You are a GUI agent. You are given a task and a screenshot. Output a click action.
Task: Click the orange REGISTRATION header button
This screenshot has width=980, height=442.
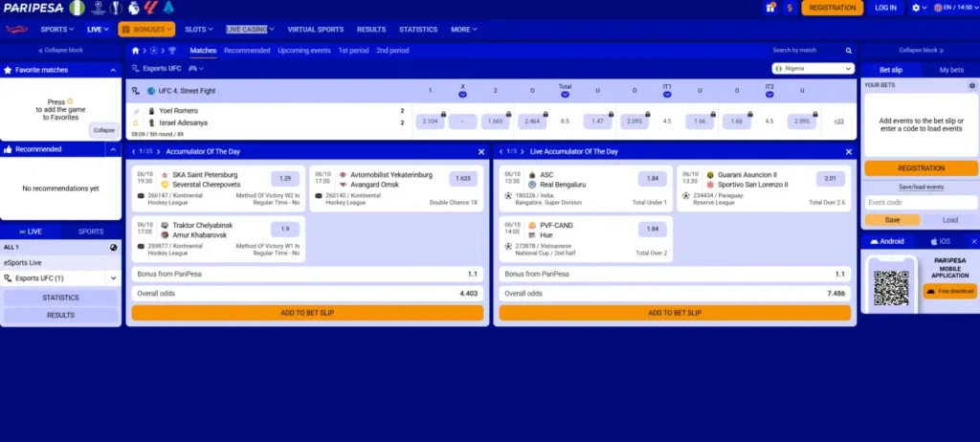pyautogui.click(x=832, y=8)
